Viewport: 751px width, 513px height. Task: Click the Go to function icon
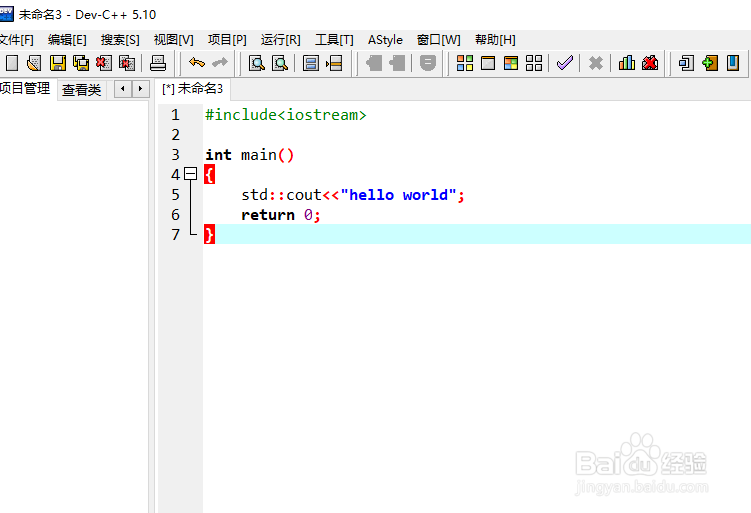pyautogui.click(x=311, y=63)
